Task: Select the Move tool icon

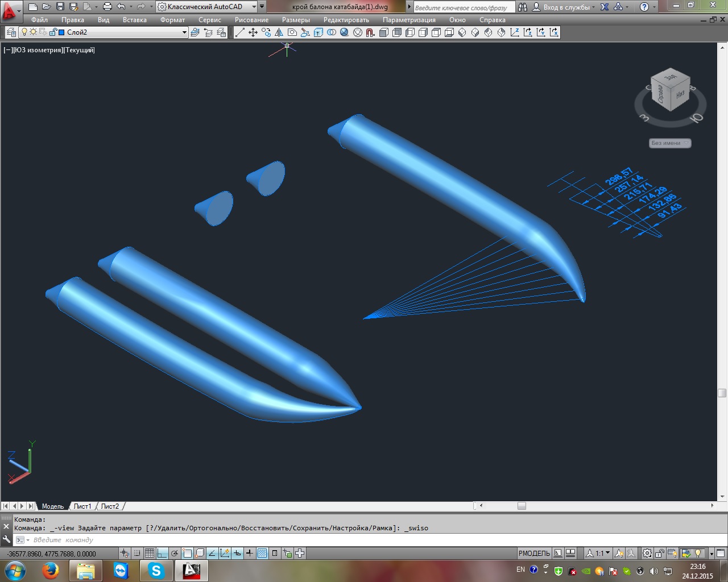Action: 253,32
